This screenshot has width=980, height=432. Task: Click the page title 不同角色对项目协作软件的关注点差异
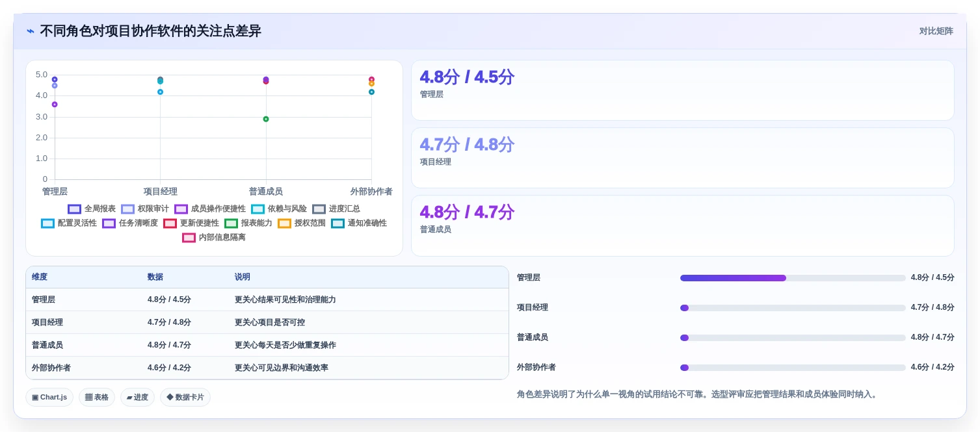(150, 31)
